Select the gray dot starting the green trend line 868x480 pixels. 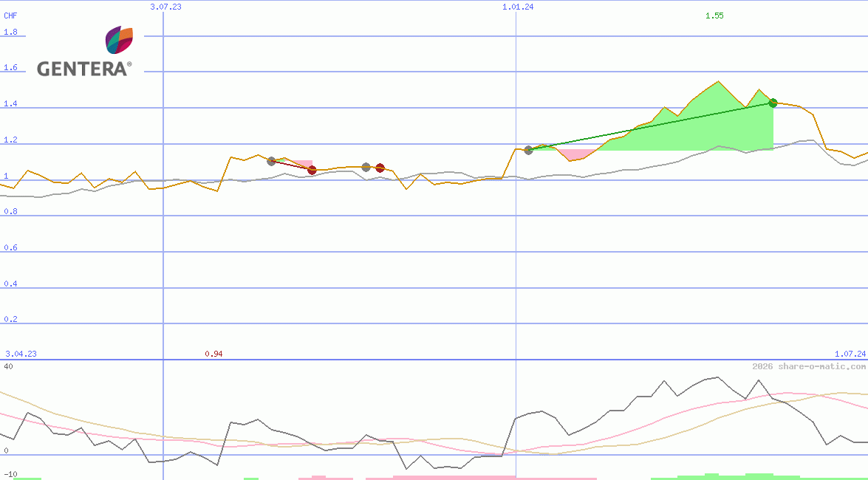click(x=528, y=150)
